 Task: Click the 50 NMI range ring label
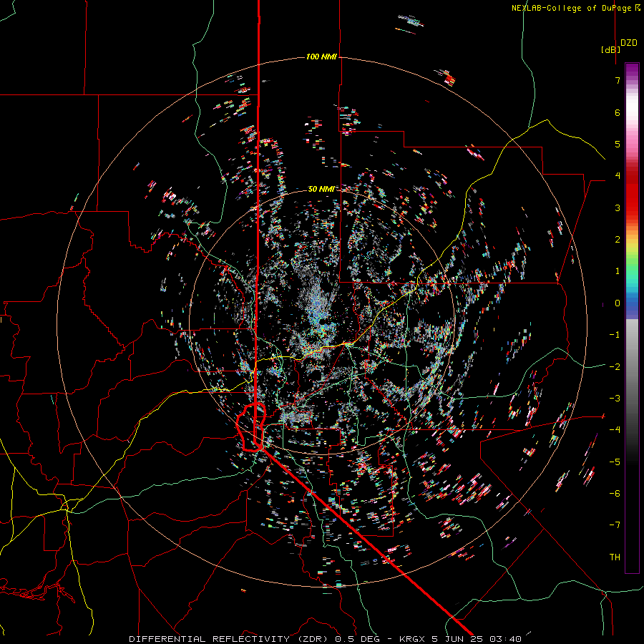321,189
